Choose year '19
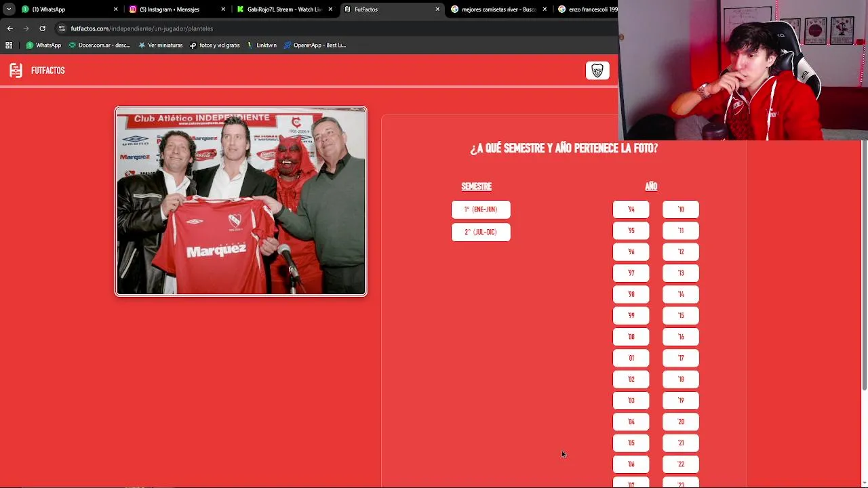This screenshot has height=488, width=868. point(681,401)
